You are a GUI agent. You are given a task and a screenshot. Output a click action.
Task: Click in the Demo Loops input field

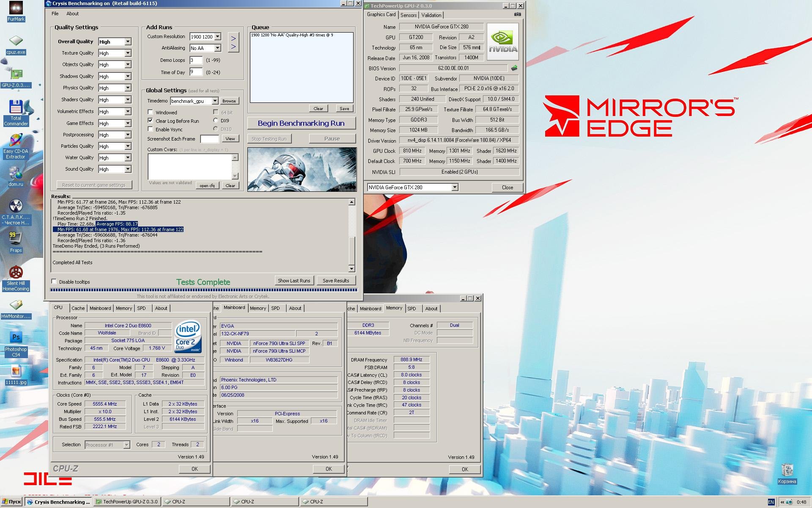196,61
